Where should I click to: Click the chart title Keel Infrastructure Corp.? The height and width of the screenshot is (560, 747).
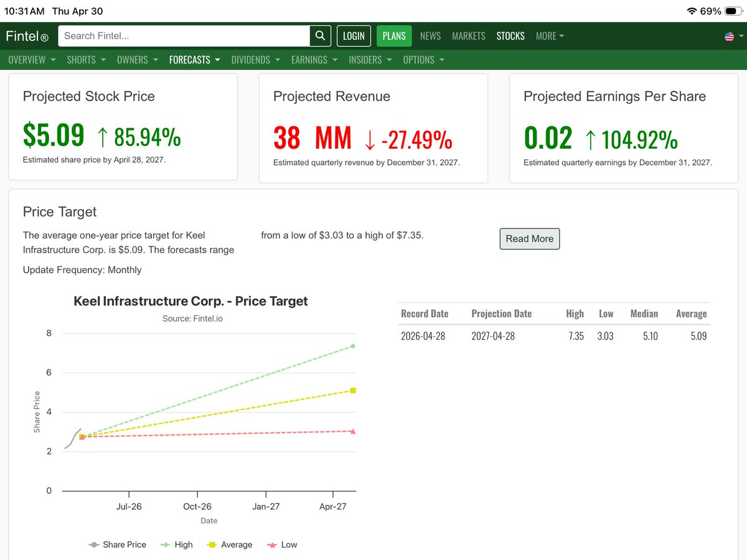click(x=190, y=301)
